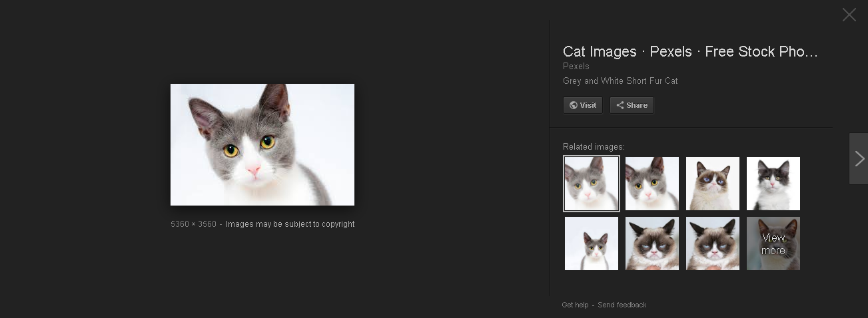Open the large grey and white cat image
The image size is (868, 318).
pos(262,144)
